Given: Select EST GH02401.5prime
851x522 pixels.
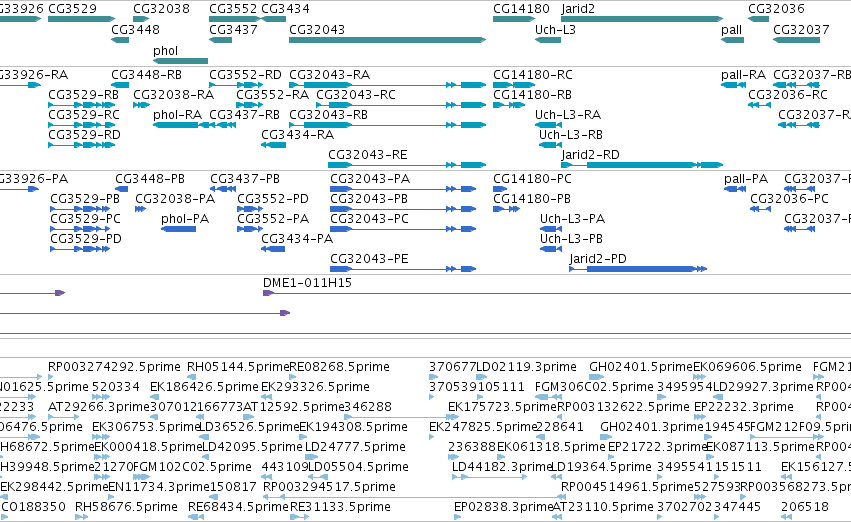Looking at the screenshot, I should coord(641,367).
